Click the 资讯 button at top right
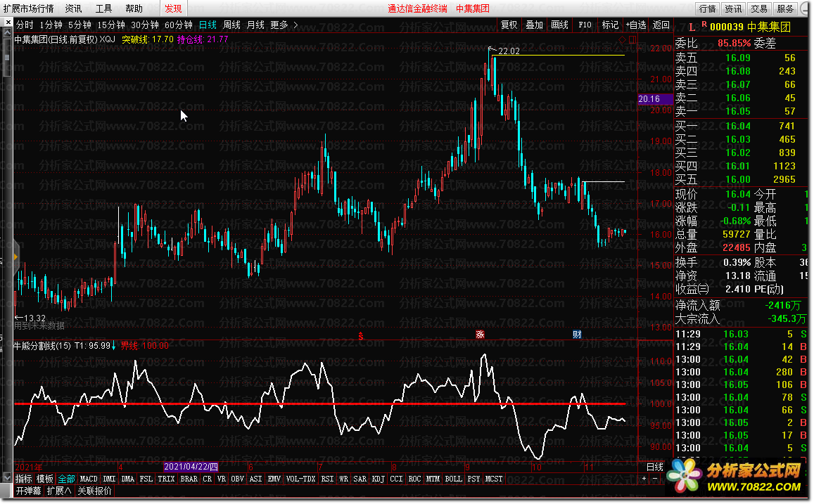Viewport: 814px width, 504px height. tap(733, 8)
